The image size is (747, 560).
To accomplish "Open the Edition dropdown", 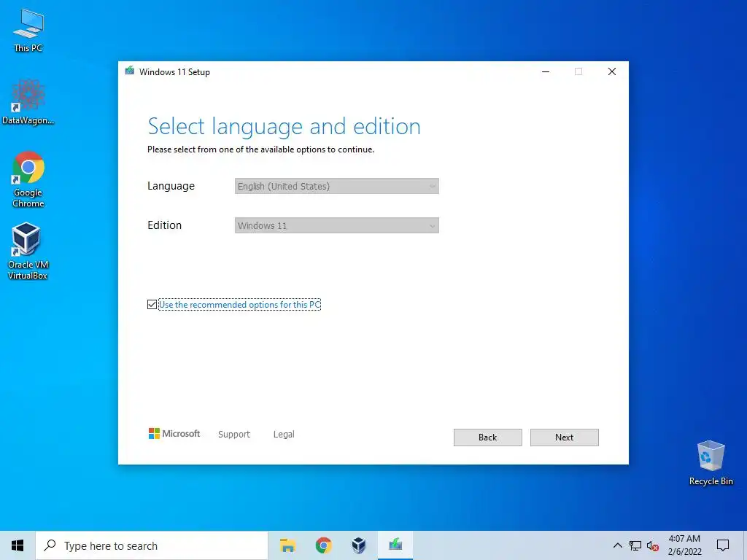I will (337, 226).
